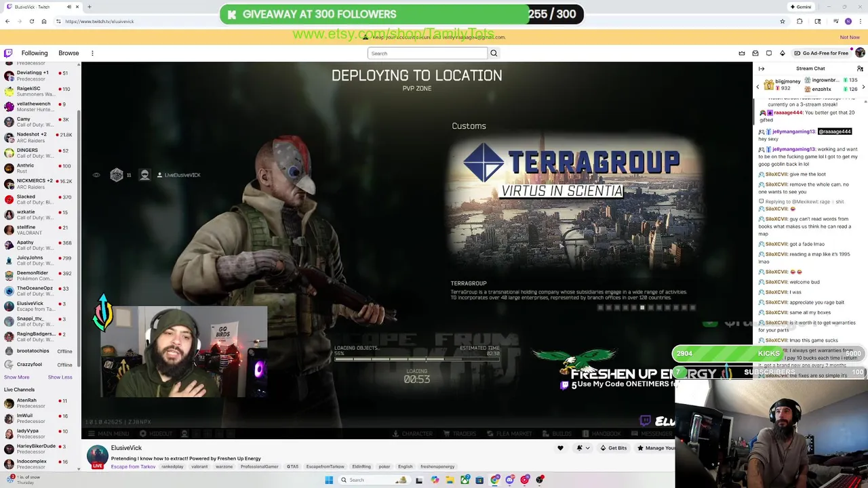Open NICKMERCS channel in sidebar

coord(39,184)
